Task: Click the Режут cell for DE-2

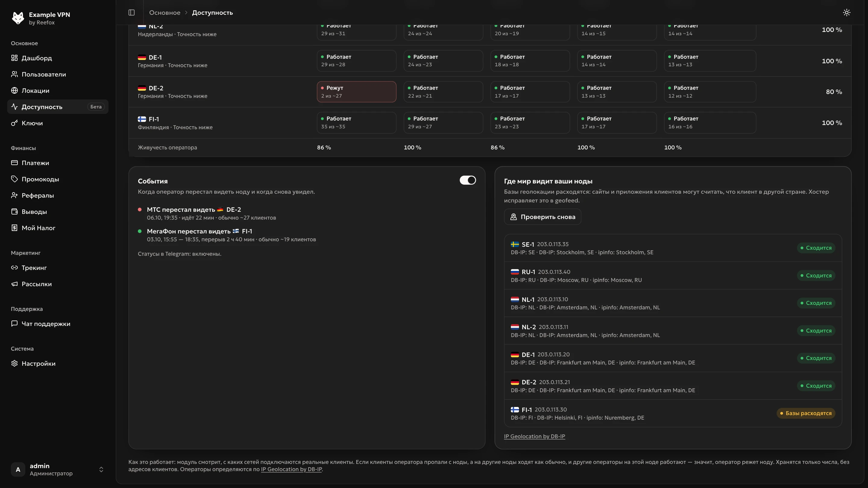Action: coord(357,92)
